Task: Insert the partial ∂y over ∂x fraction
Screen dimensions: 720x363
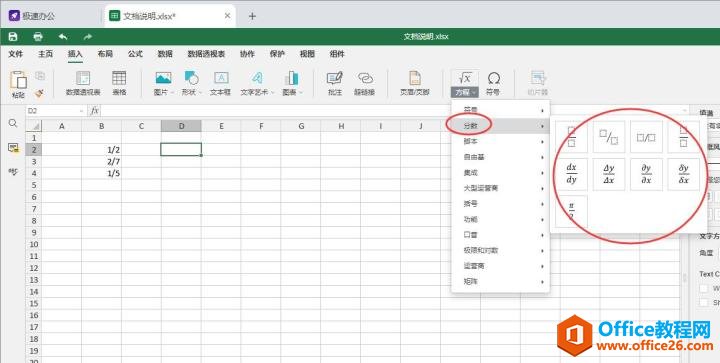Action: pos(646,174)
